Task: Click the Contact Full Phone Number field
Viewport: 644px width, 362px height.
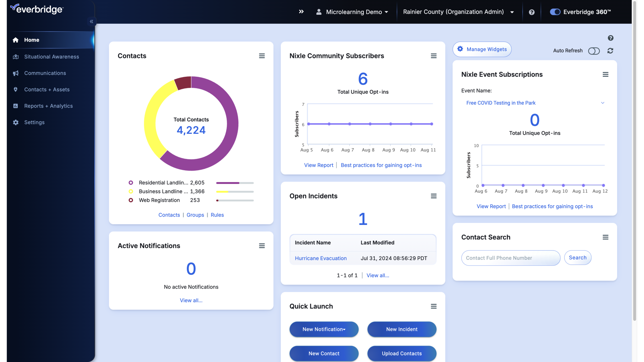Action: click(510, 258)
